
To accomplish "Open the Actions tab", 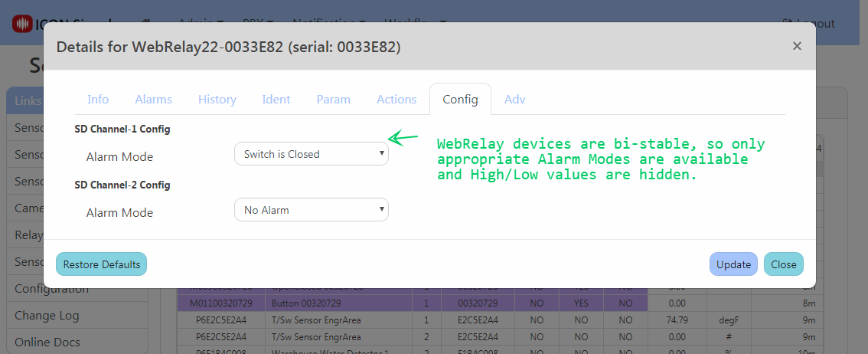I will tap(396, 100).
